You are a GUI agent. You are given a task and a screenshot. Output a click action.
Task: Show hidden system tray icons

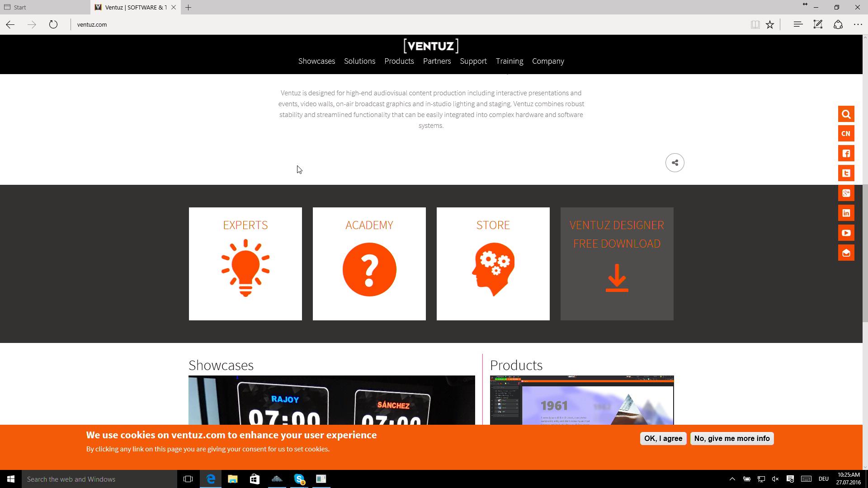pyautogui.click(x=732, y=479)
